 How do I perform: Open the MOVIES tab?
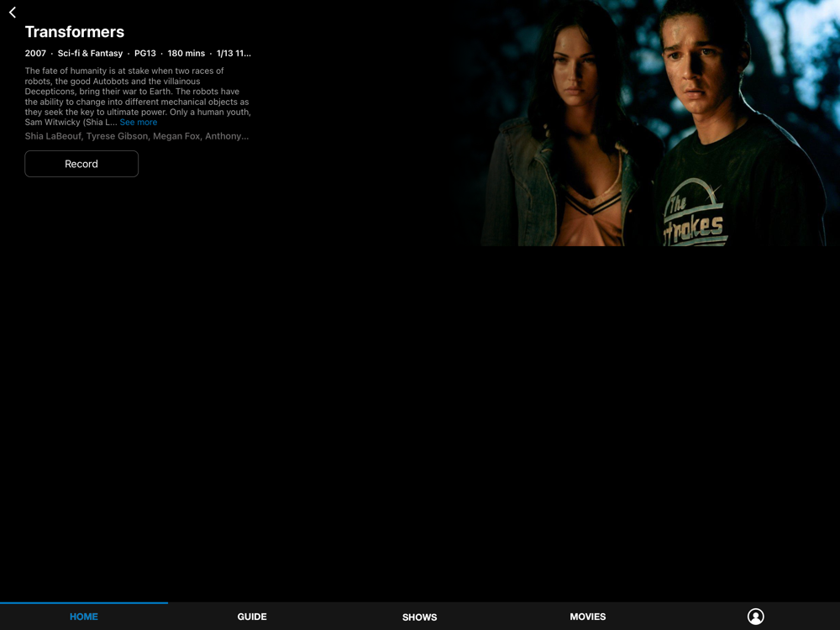click(588, 617)
